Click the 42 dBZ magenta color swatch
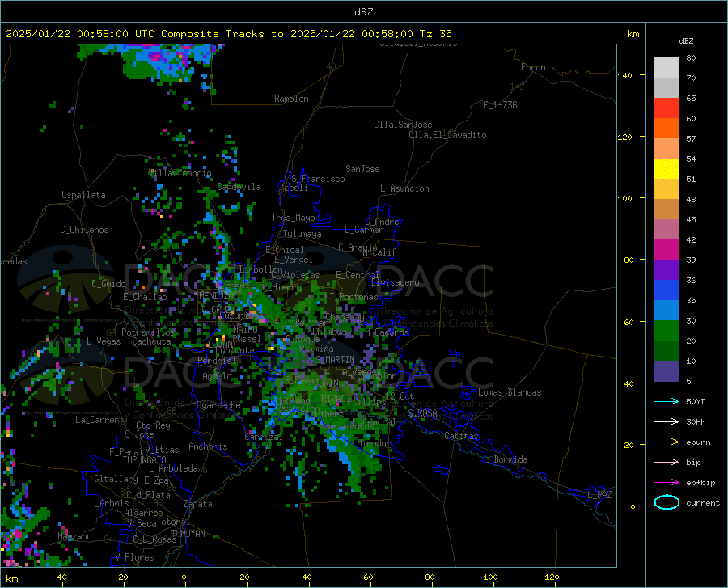This screenshot has height=588, width=728. click(x=667, y=249)
